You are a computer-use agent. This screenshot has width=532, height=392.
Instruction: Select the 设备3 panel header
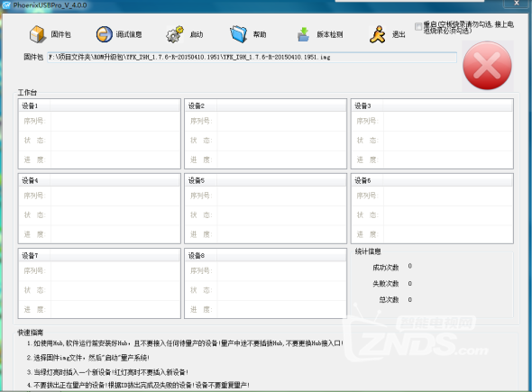(432, 105)
